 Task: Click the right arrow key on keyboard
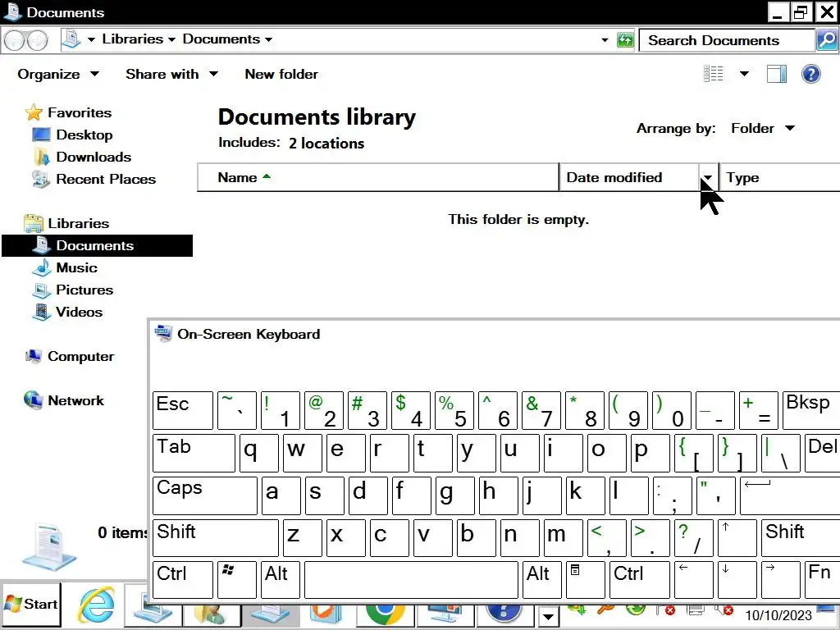click(781, 580)
